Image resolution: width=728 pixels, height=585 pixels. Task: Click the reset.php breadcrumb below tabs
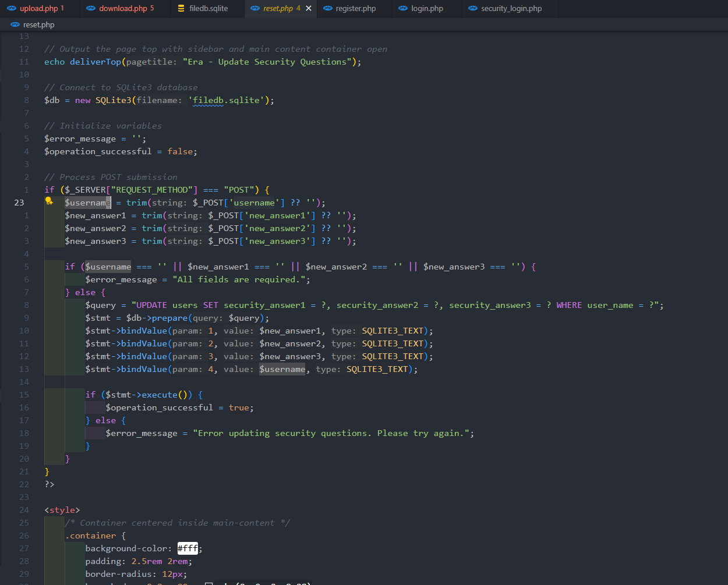[x=38, y=24]
